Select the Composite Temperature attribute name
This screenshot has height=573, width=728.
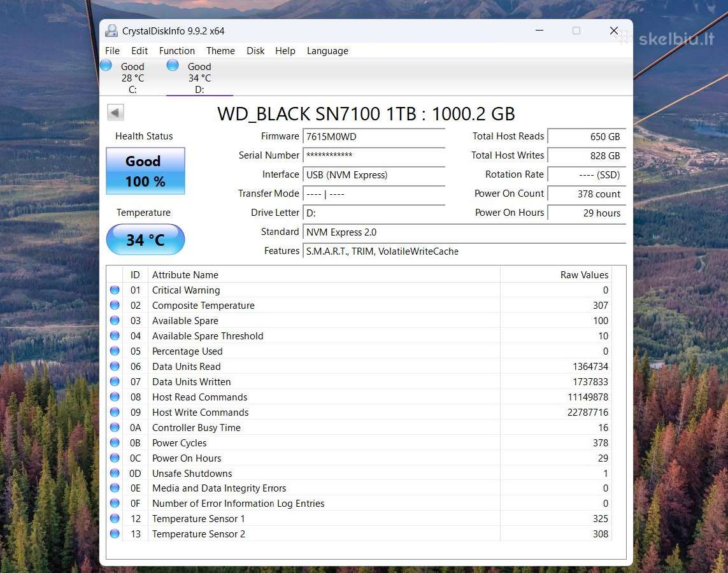coord(203,306)
